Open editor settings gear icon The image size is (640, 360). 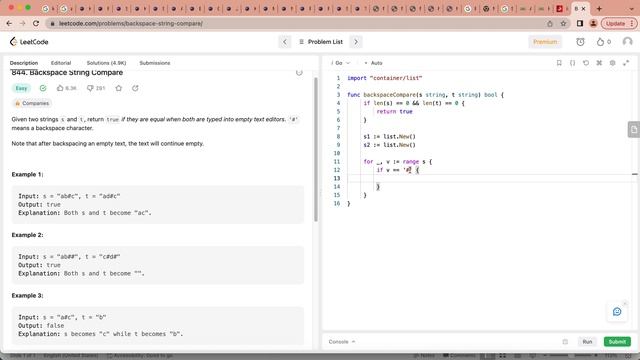[613, 63]
